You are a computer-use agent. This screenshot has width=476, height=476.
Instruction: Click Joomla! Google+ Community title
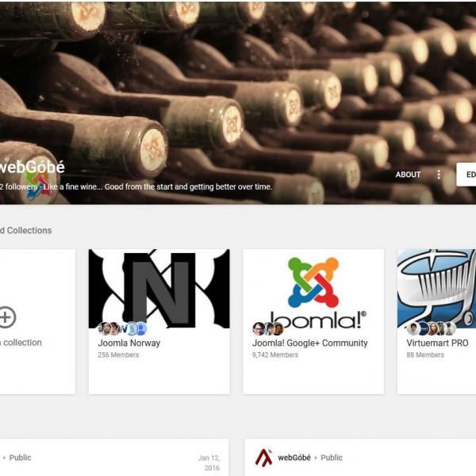[310, 343]
